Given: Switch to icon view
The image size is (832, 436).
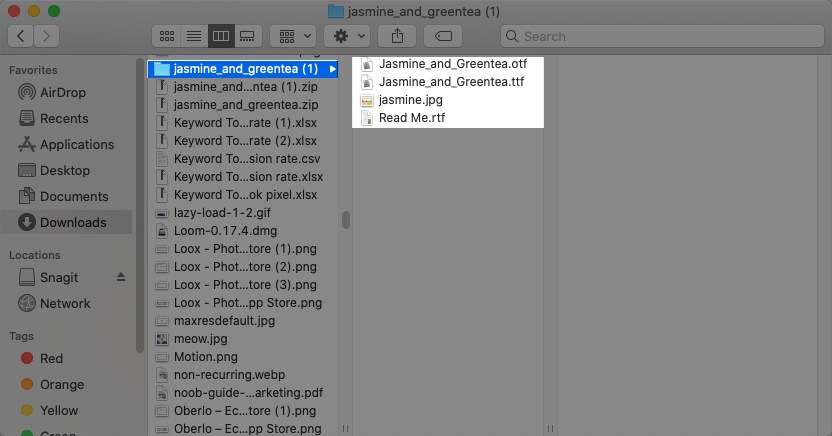Looking at the screenshot, I should (167, 36).
